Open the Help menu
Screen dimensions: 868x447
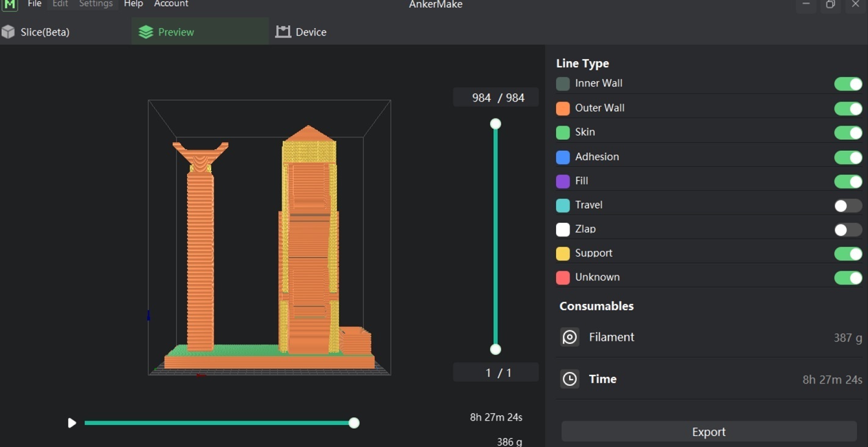(x=133, y=4)
